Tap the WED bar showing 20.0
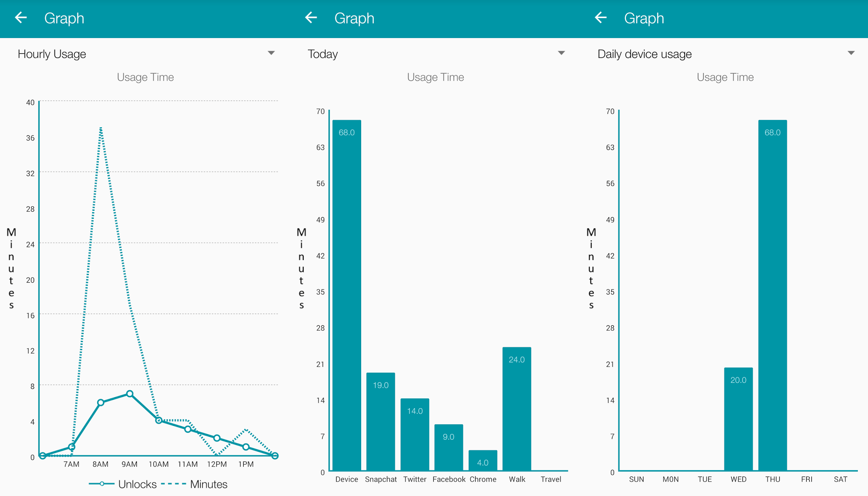The image size is (868, 496). click(x=738, y=419)
